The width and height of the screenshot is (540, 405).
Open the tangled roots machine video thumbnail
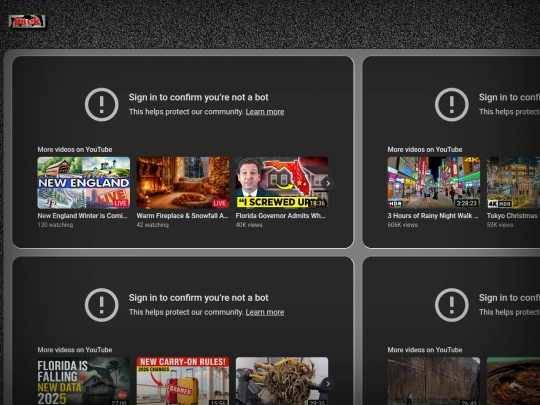282,381
